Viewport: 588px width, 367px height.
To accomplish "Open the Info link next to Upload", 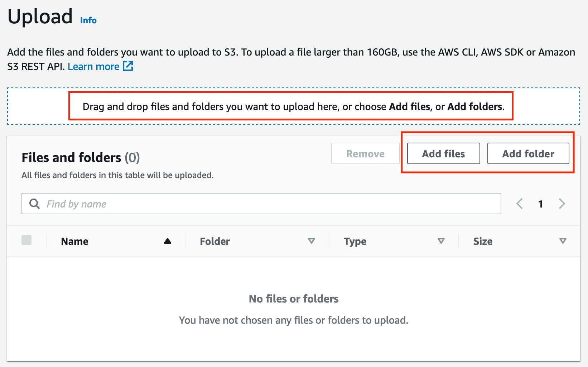I will [x=88, y=20].
